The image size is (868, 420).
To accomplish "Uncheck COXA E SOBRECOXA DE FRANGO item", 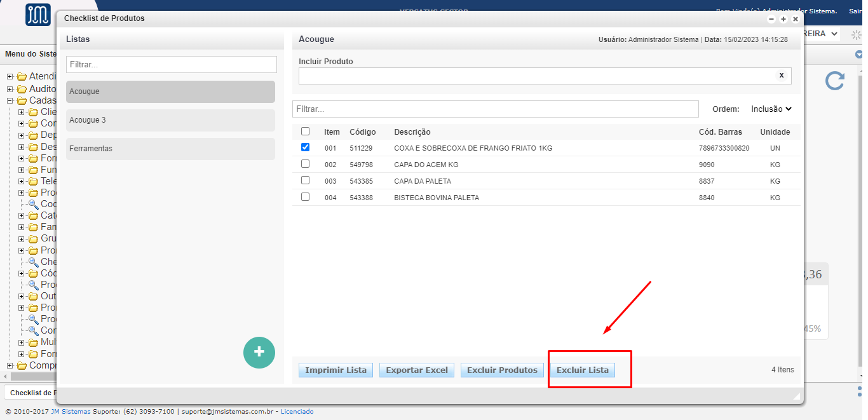I will [305, 147].
